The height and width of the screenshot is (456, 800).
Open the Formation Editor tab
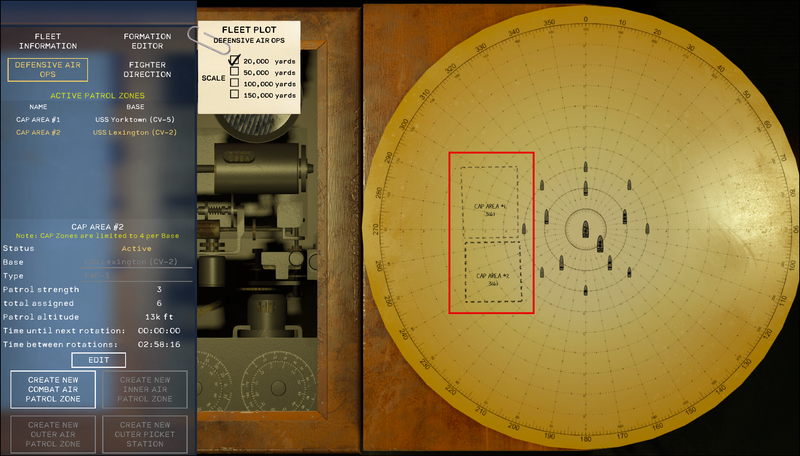click(147, 41)
